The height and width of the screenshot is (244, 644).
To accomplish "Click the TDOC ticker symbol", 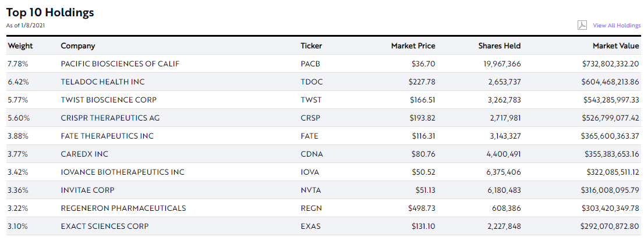I will (x=312, y=82).
